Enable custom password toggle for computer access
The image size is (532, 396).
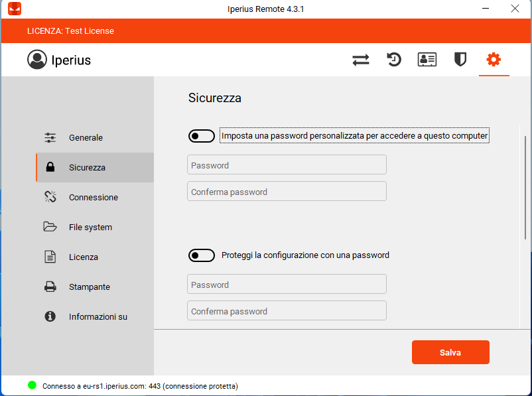(202, 136)
